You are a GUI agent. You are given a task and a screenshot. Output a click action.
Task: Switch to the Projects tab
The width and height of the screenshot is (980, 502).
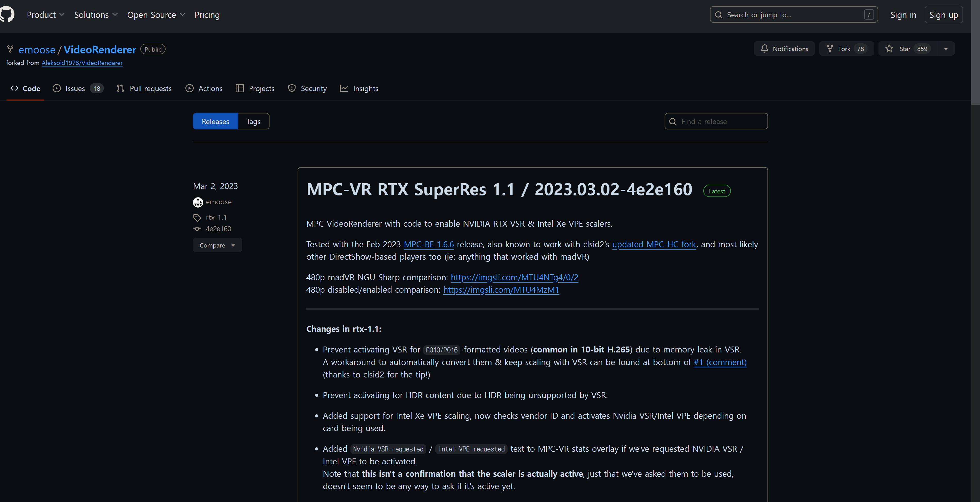(255, 88)
